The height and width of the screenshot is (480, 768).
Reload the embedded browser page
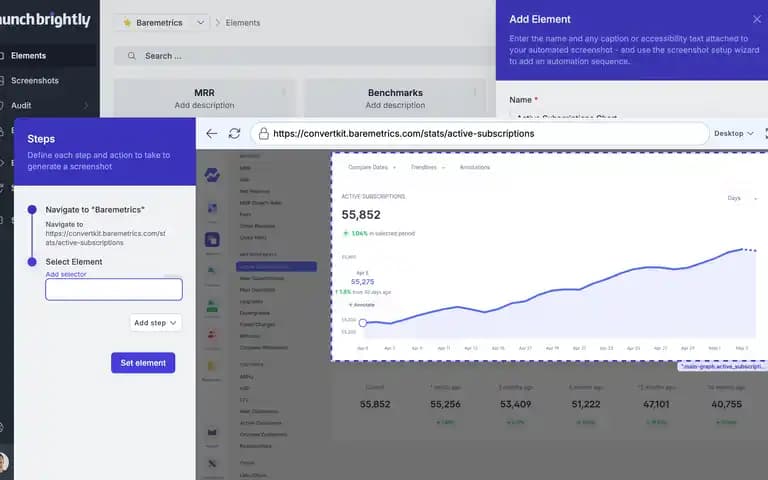pyautogui.click(x=234, y=134)
